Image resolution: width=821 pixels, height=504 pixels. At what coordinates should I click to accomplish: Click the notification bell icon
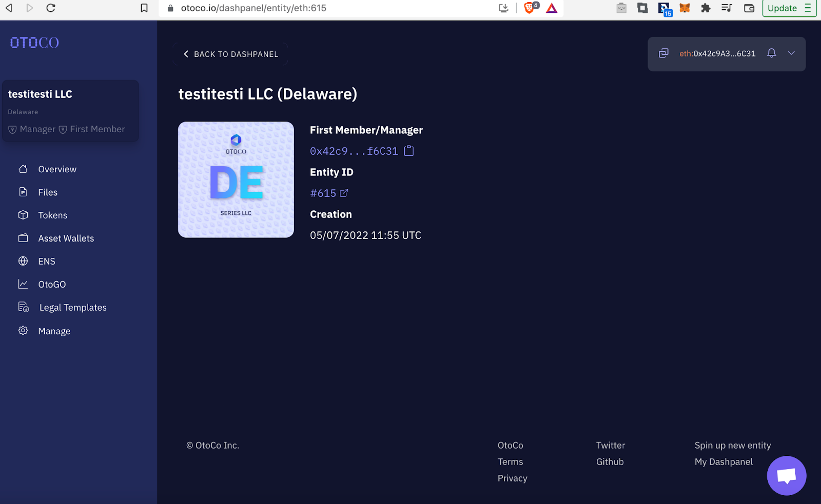771,53
